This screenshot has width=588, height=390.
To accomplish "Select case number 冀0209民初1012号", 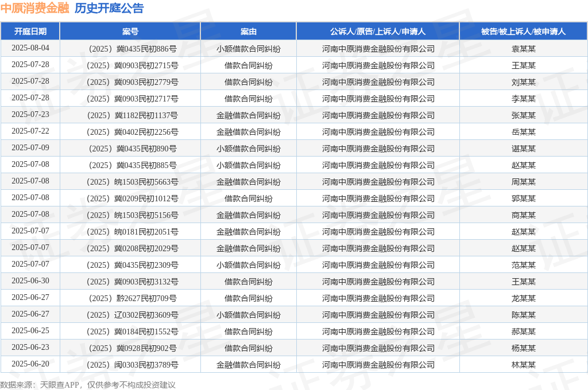I will pyautogui.click(x=133, y=198).
